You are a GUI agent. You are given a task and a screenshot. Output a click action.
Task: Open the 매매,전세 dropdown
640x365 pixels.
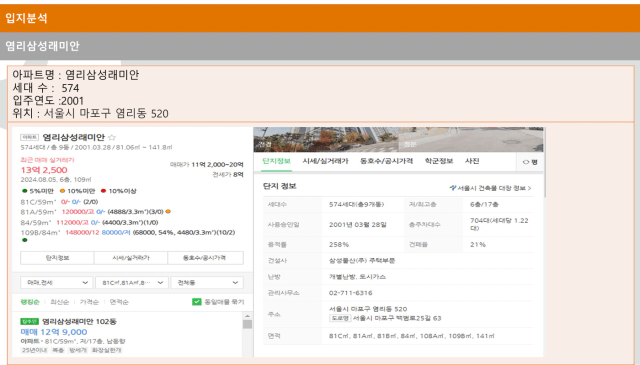pyautogui.click(x=56, y=283)
